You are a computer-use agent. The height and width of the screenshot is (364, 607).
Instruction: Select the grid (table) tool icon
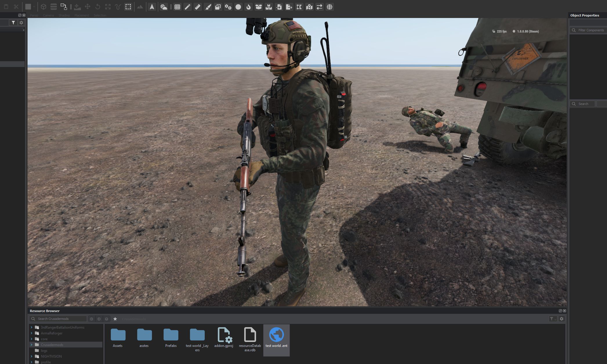pos(177,7)
